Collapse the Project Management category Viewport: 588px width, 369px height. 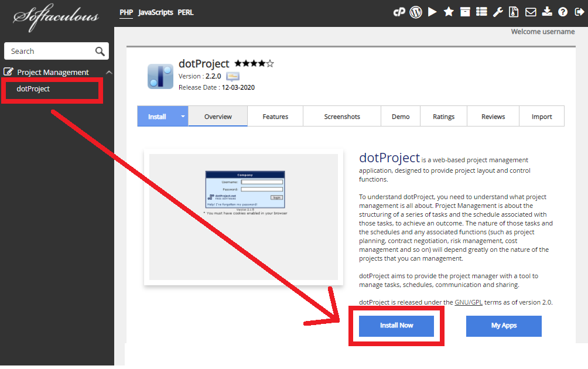click(x=108, y=72)
